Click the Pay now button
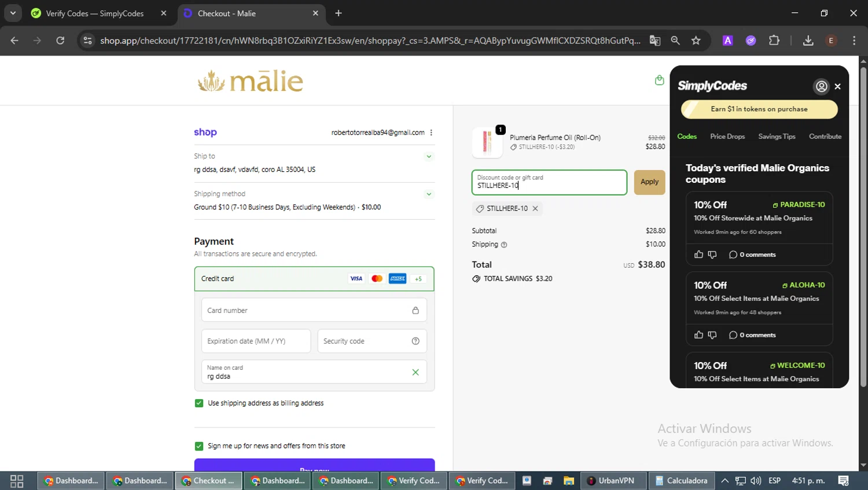The width and height of the screenshot is (868, 490). pyautogui.click(x=314, y=465)
